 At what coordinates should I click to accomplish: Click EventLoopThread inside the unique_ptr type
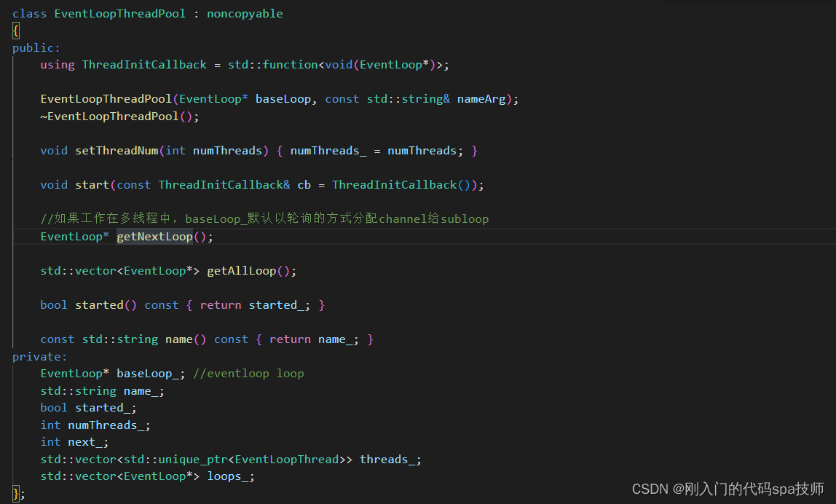pyautogui.click(x=287, y=460)
